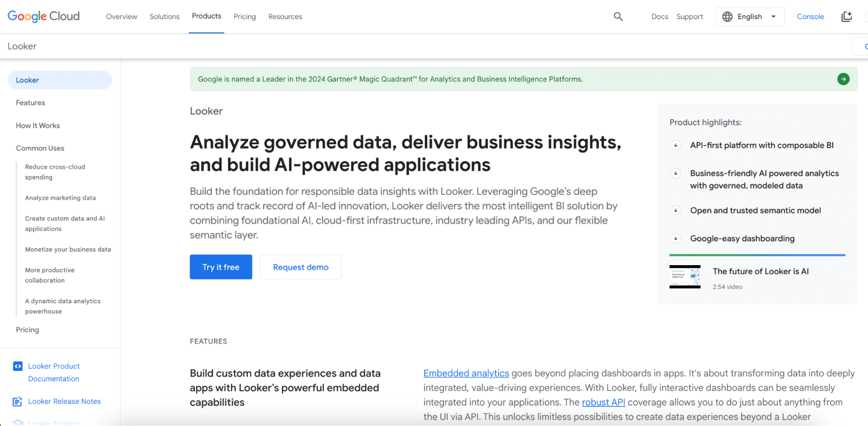868x426 pixels.
Task: Go to the Pricing menu item
Action: point(244,17)
